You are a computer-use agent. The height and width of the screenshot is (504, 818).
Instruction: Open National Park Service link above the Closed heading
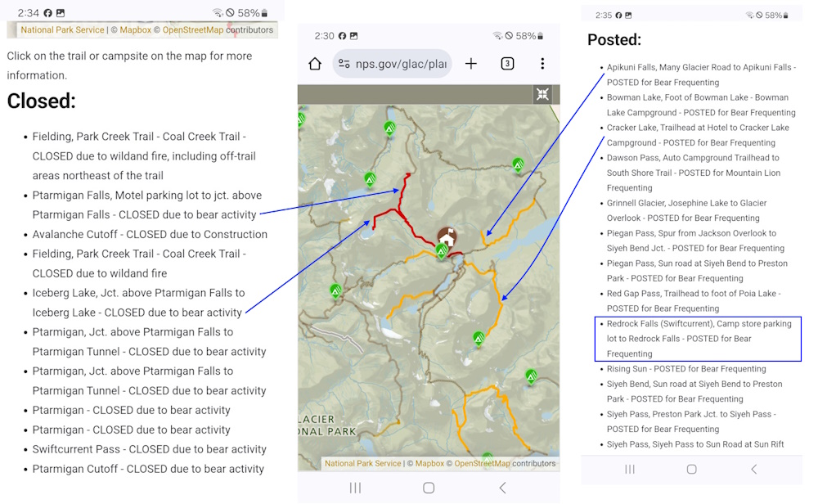click(x=62, y=30)
